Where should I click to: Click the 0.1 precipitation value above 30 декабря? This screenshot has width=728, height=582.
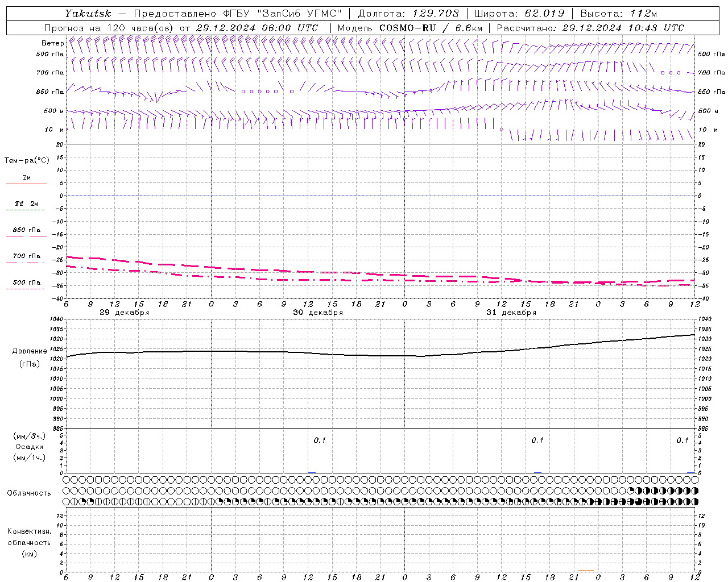(x=320, y=440)
